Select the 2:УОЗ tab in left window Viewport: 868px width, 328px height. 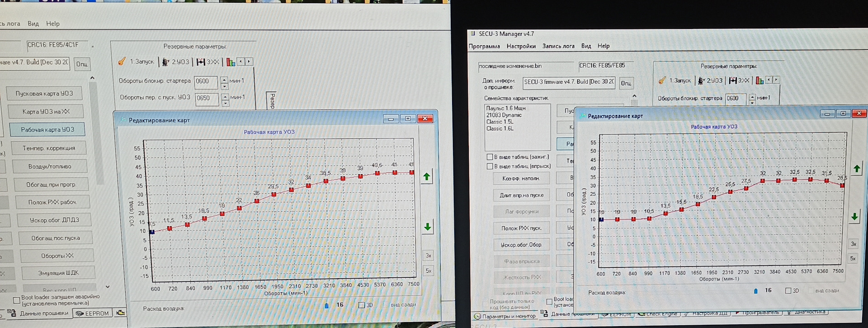(176, 62)
